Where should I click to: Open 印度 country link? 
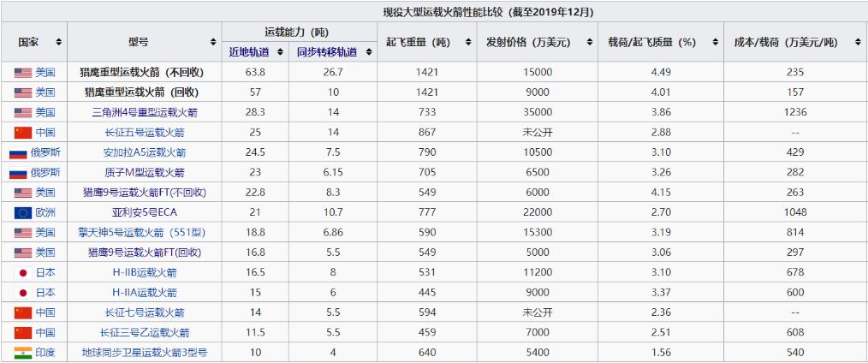click(x=45, y=353)
